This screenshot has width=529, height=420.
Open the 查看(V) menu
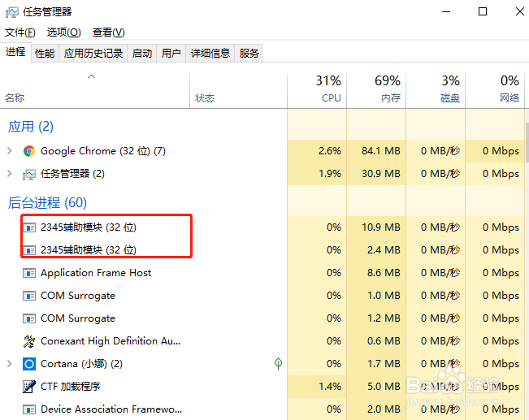coord(108,32)
